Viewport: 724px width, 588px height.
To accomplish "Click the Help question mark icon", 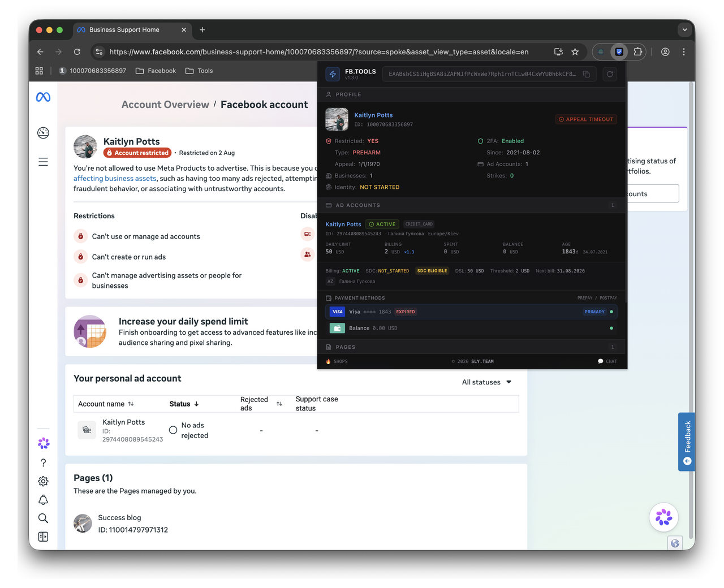I will pyautogui.click(x=43, y=462).
